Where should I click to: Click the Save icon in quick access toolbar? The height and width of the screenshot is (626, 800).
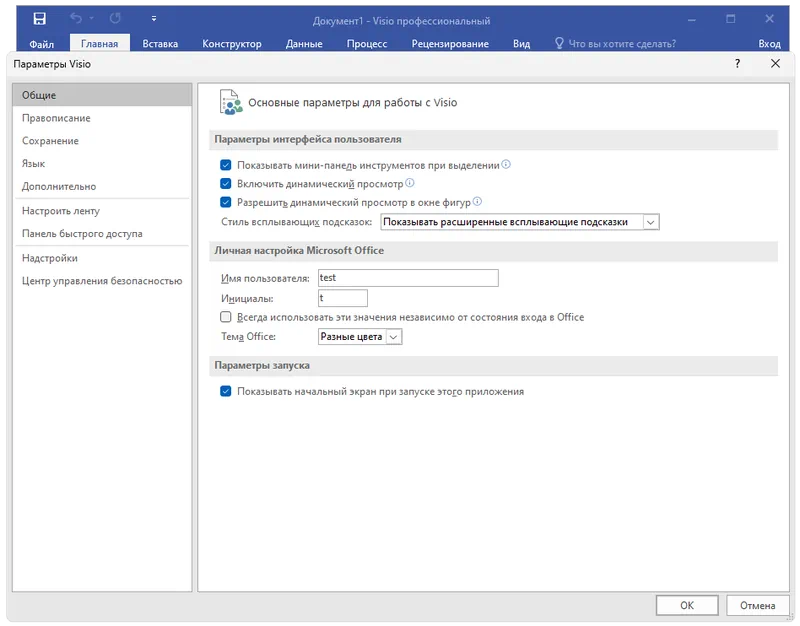39,19
